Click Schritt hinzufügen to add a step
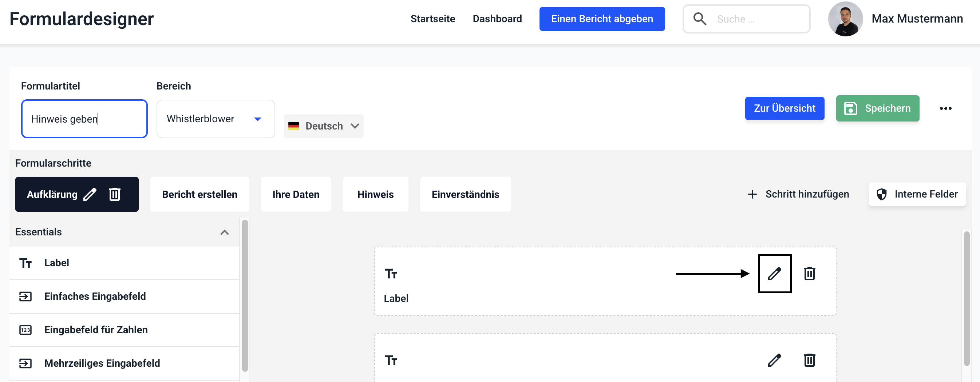The width and height of the screenshot is (980, 382). [798, 194]
